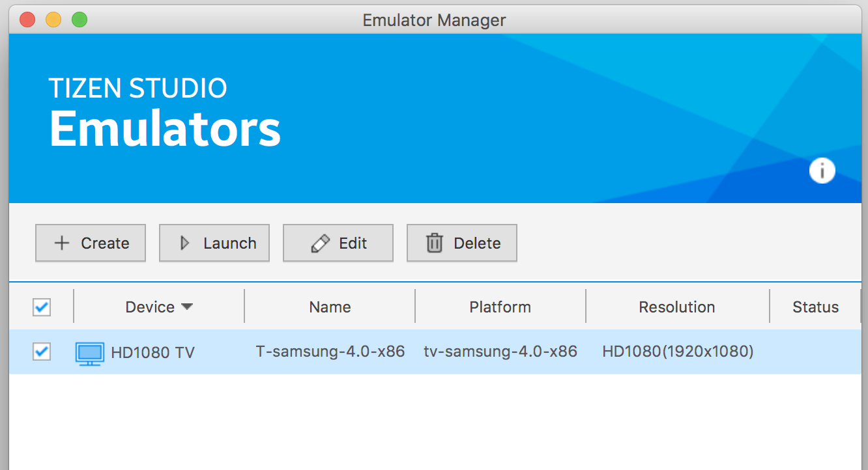Toggle the select-all checkbox in the table header
Screen dimensions: 868x470
(x=42, y=307)
